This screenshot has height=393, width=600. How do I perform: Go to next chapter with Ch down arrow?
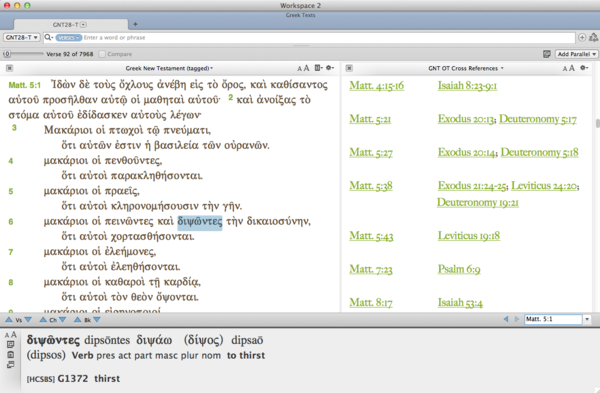coord(63,320)
